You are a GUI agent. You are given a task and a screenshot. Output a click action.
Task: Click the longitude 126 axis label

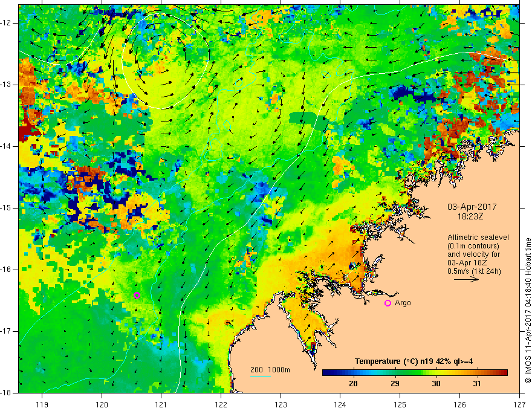(459, 404)
